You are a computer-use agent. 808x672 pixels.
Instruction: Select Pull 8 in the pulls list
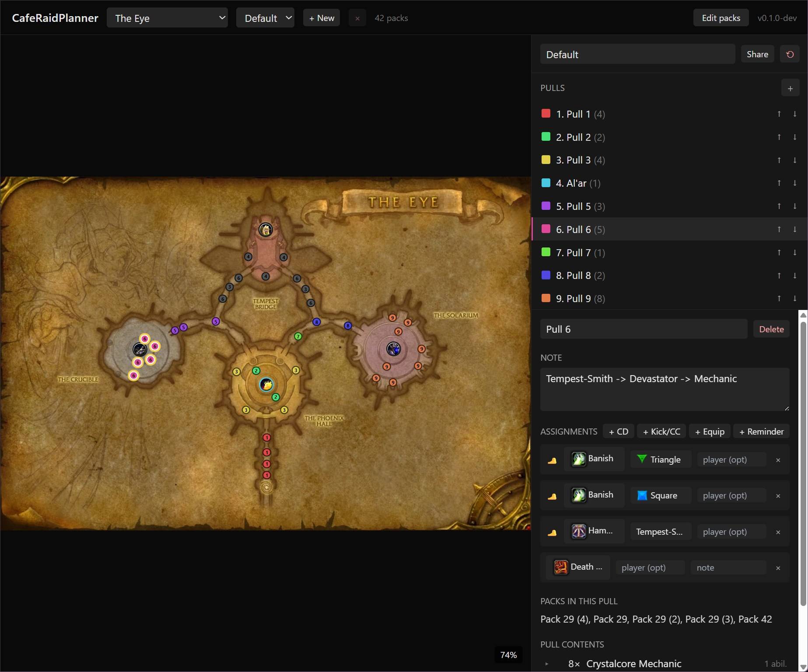pyautogui.click(x=669, y=275)
